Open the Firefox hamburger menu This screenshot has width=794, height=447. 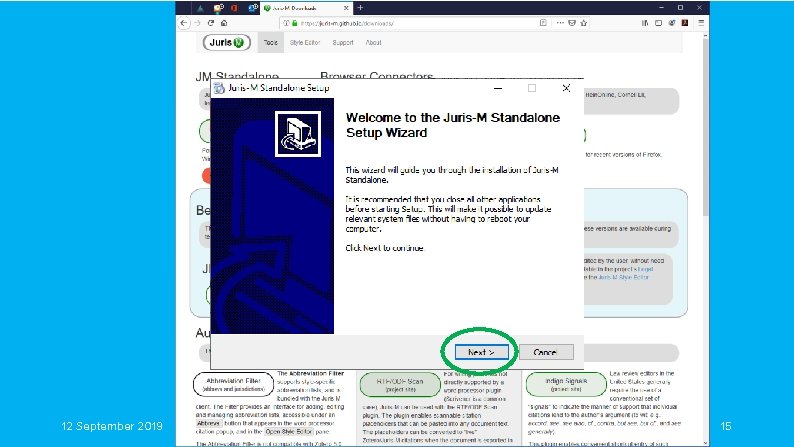[701, 23]
